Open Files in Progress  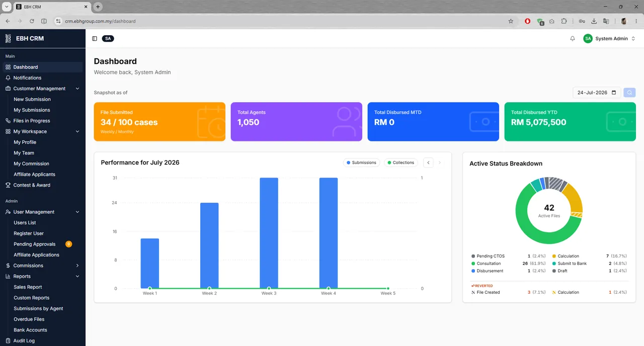tap(43, 121)
